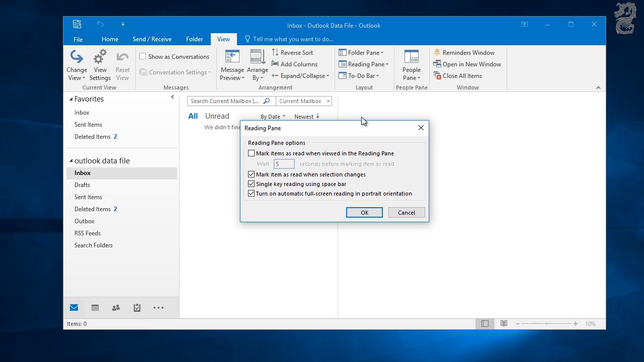Click the Add Columns icon
This screenshot has width=644, height=362.
[275, 64]
